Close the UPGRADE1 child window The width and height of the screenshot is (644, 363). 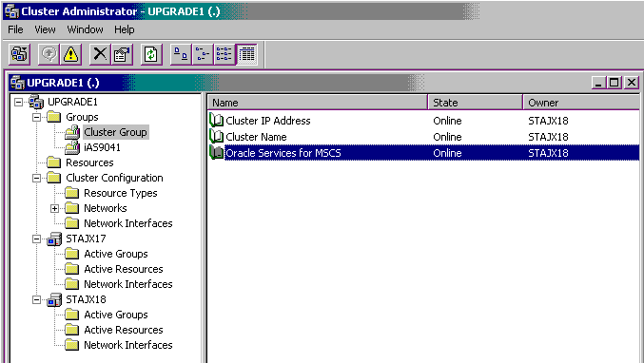tap(632, 83)
